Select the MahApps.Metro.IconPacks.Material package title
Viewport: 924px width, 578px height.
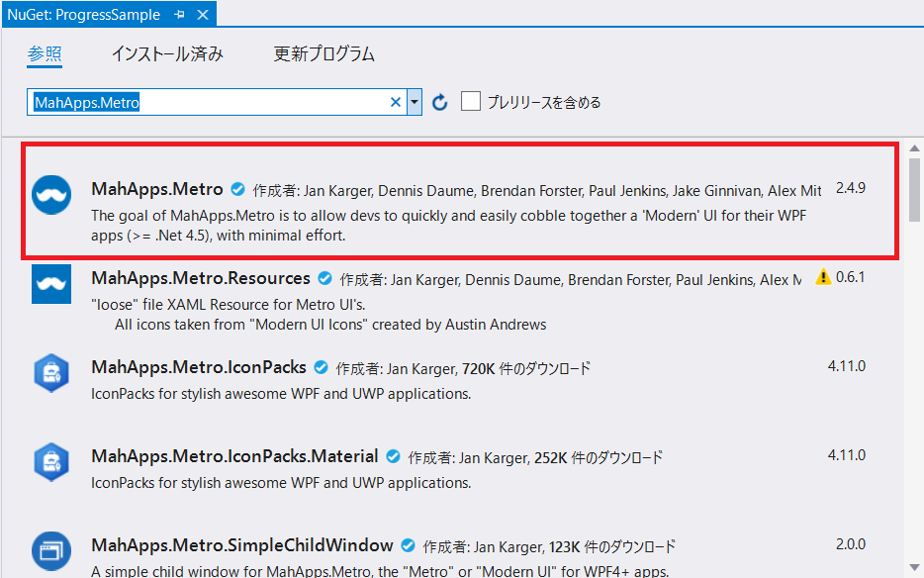point(235,456)
